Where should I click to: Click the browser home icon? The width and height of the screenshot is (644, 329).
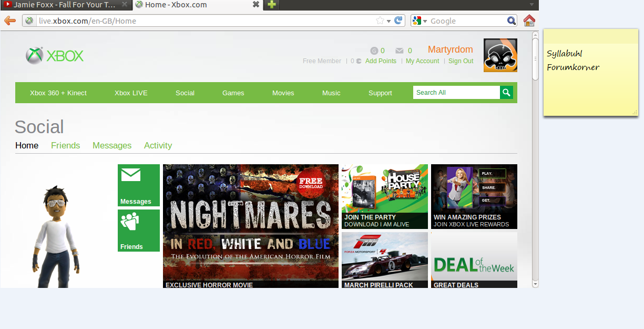[x=529, y=21]
